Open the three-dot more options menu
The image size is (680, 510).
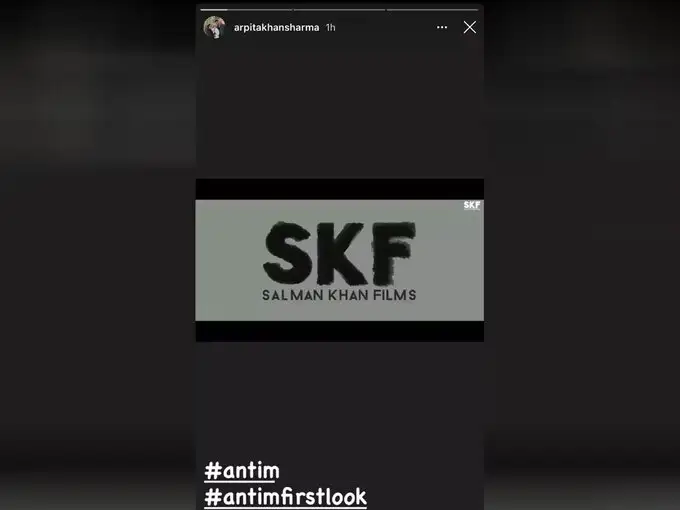(442, 27)
